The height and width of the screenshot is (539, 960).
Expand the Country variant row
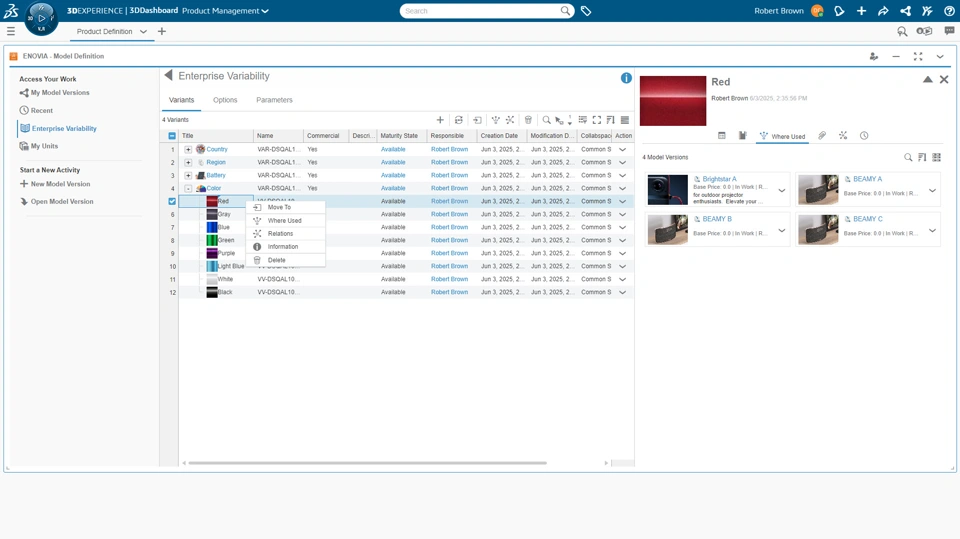pos(188,149)
